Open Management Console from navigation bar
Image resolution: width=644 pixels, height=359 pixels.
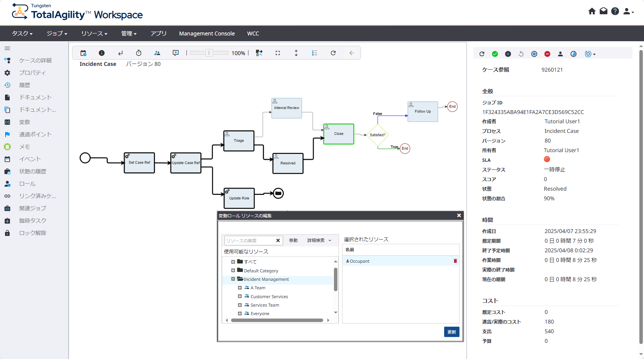click(207, 34)
